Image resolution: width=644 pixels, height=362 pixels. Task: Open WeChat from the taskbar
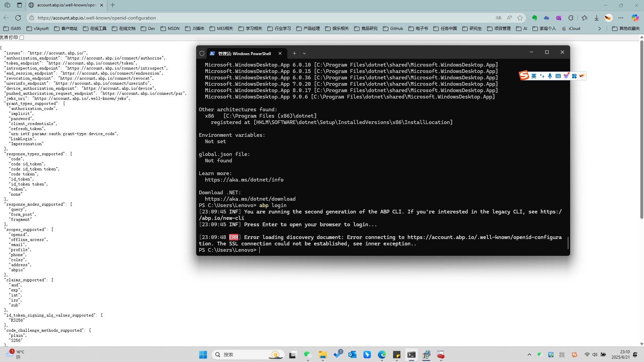click(x=308, y=355)
